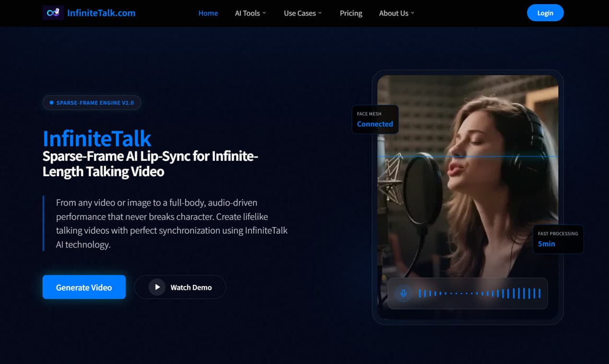
Task: Click the face tracking line overlay
Action: (x=468, y=156)
